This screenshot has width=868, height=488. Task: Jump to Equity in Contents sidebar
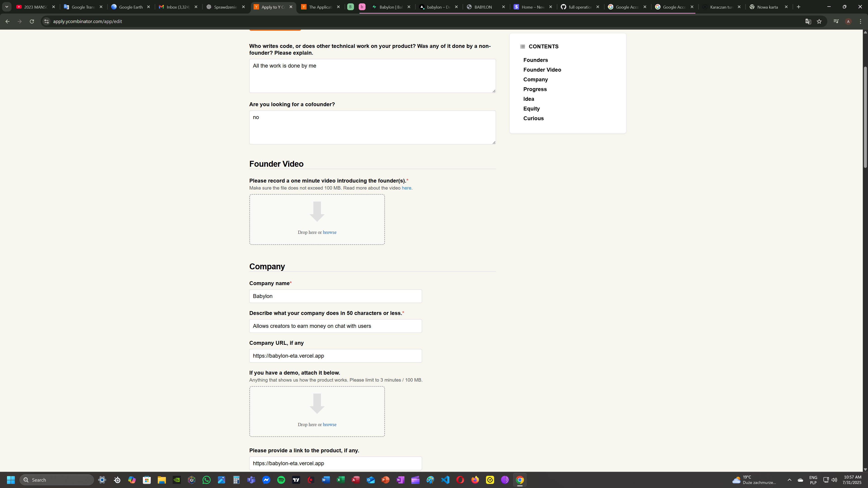pyautogui.click(x=531, y=109)
